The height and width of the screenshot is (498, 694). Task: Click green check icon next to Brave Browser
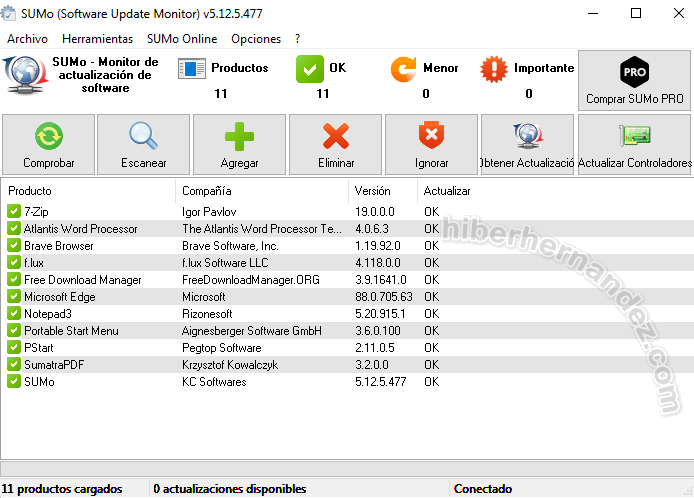[x=14, y=245]
